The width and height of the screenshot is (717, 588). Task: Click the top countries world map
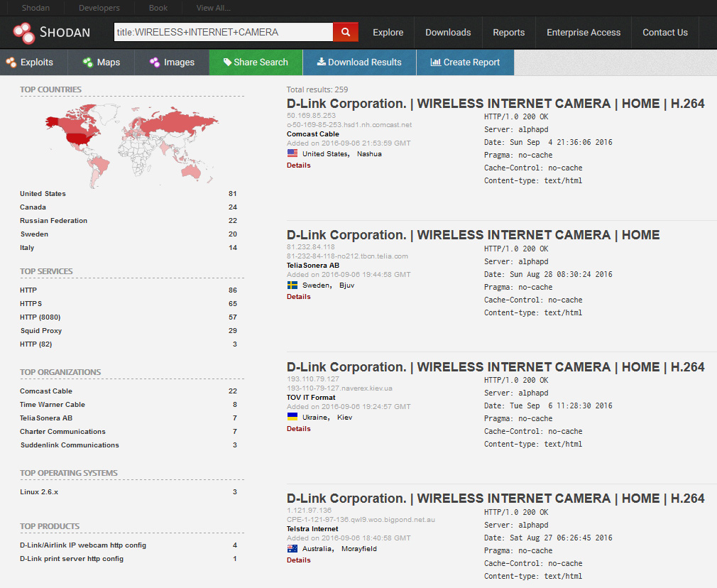pos(132,146)
